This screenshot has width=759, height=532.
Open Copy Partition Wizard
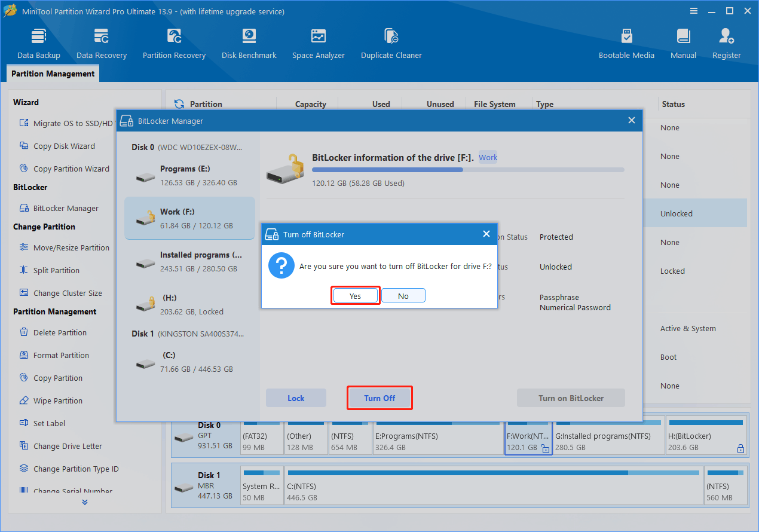click(x=64, y=169)
